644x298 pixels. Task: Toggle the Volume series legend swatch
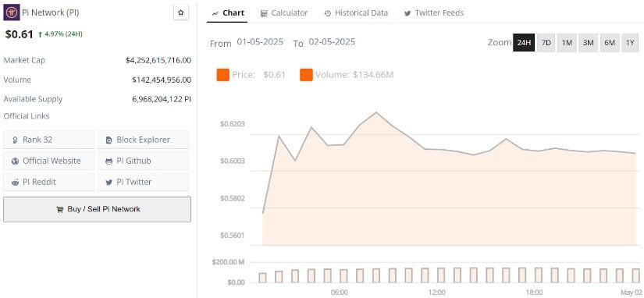[307, 75]
